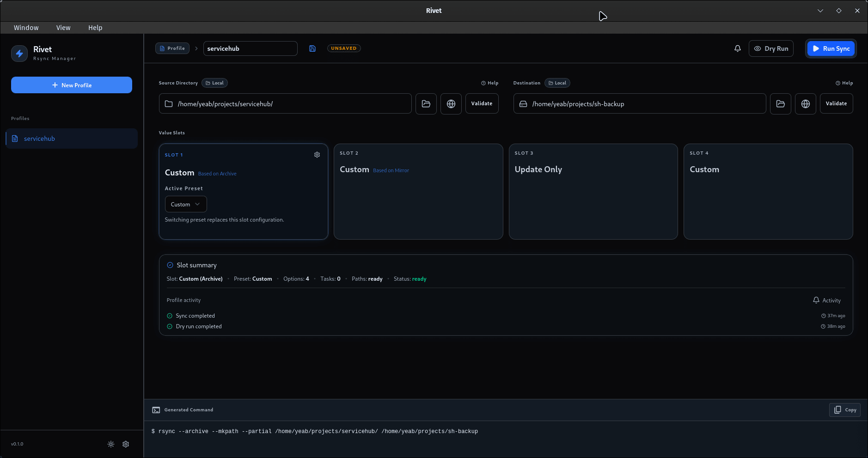Copy the generated rsync command
Viewport: 868px width, 458px height.
845,410
